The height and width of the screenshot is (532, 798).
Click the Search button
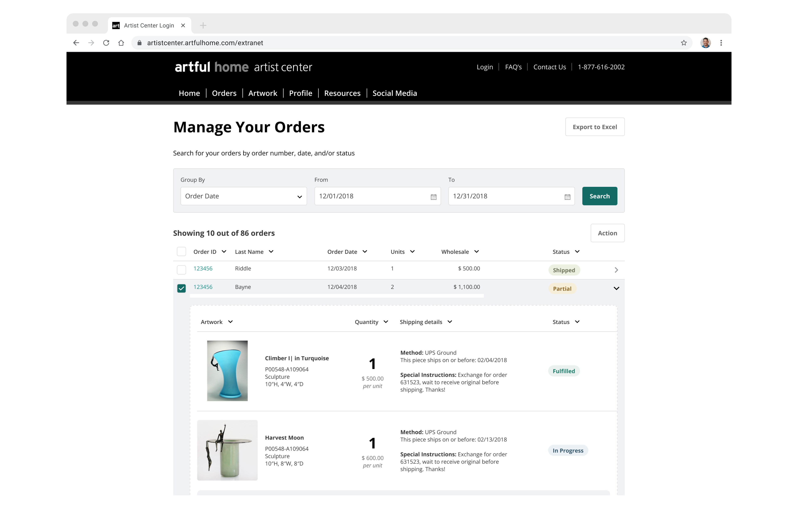coord(600,196)
